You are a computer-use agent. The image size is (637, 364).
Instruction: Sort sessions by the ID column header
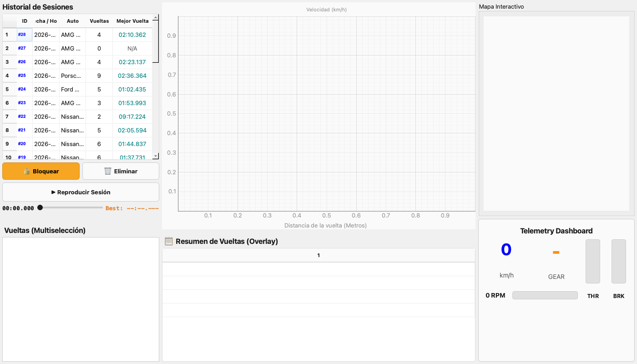pos(25,21)
